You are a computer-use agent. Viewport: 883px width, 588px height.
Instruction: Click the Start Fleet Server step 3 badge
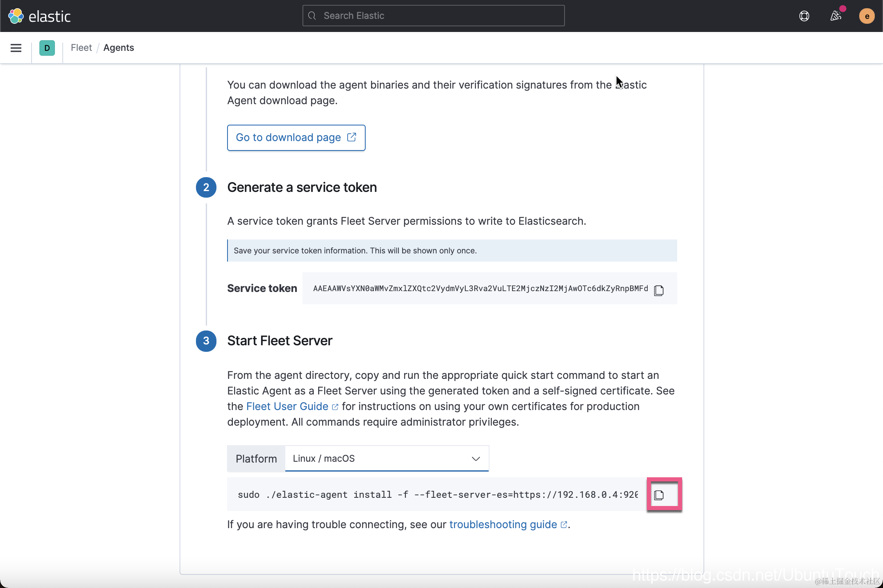click(x=206, y=341)
